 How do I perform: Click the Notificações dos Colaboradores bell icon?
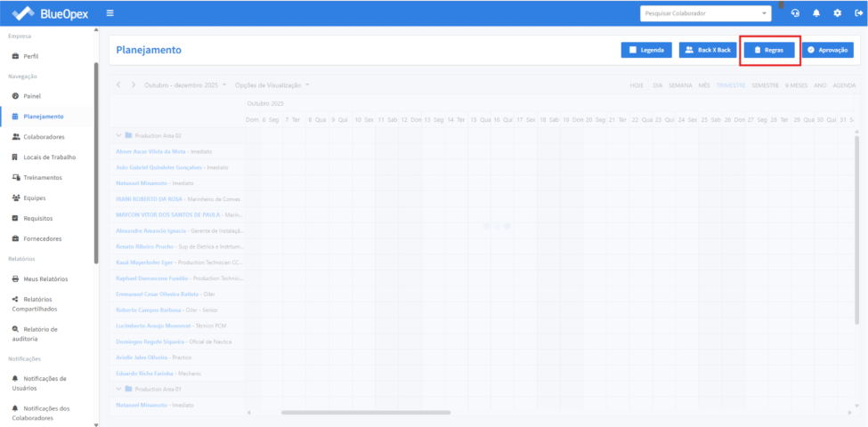coord(15,408)
